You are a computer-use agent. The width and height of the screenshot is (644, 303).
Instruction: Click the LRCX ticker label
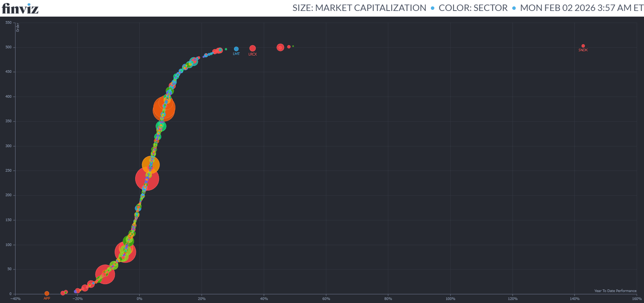point(252,54)
